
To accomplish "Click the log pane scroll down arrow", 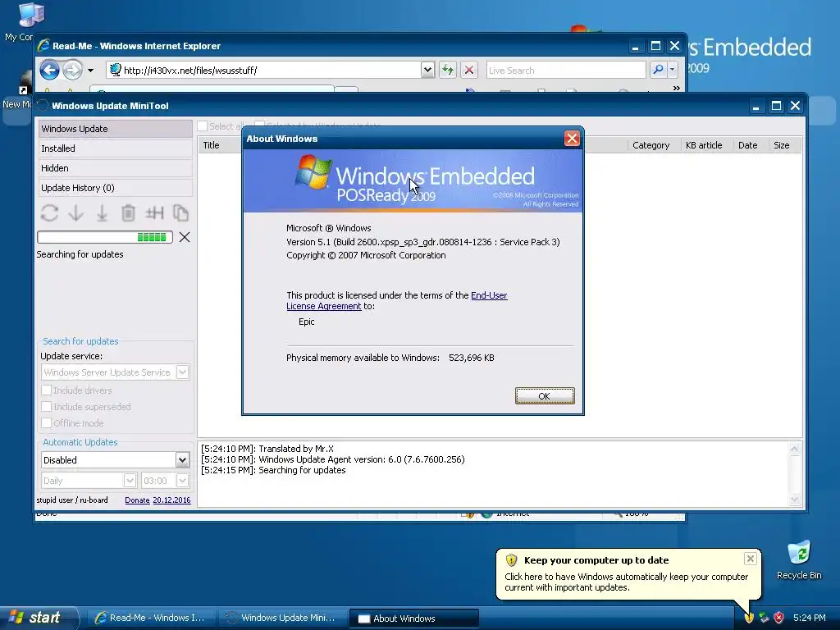I will (x=794, y=499).
